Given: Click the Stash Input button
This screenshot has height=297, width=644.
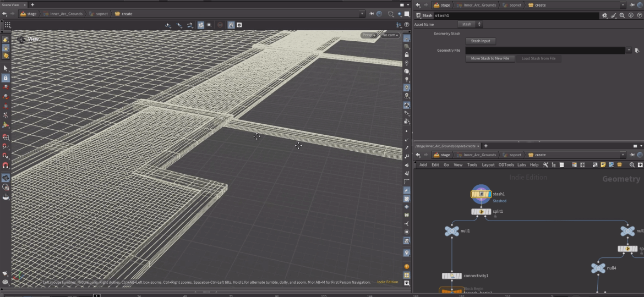Looking at the screenshot, I should point(481,41).
